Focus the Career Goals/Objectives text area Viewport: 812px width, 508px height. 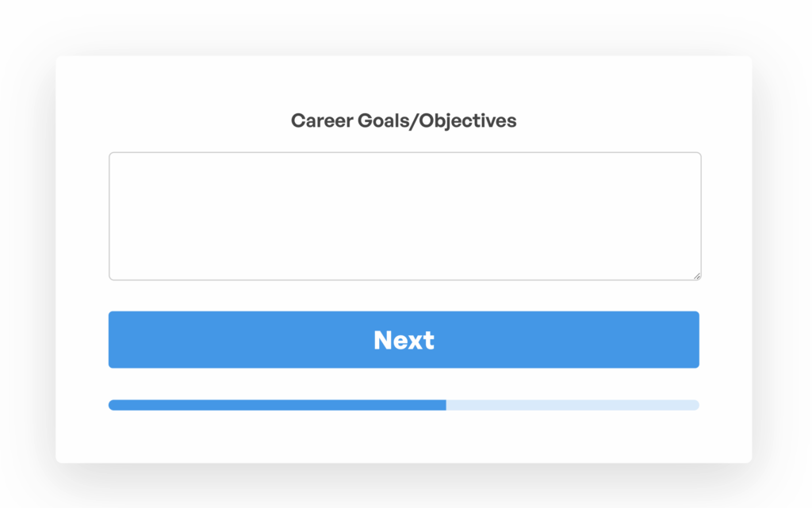pyautogui.click(x=404, y=216)
